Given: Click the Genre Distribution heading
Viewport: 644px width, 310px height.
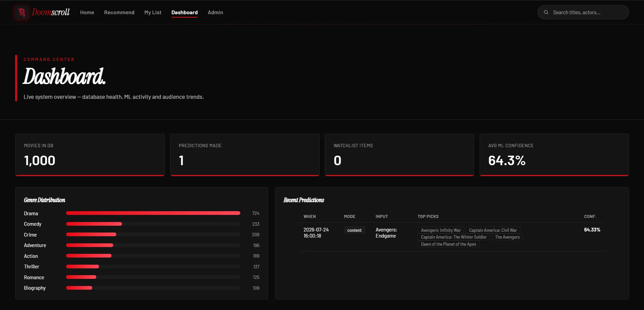Looking at the screenshot, I should coord(44,200).
